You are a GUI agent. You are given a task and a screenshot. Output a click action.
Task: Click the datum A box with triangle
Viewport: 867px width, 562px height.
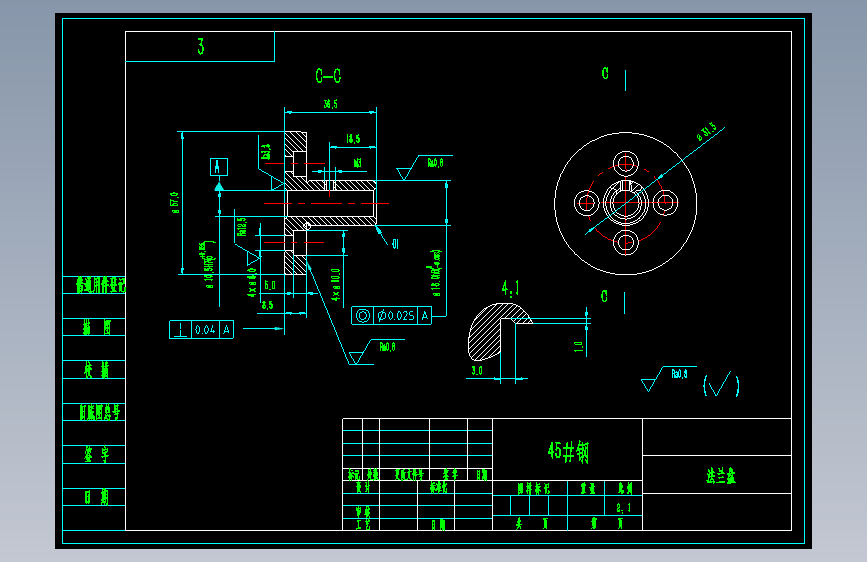pos(219,167)
